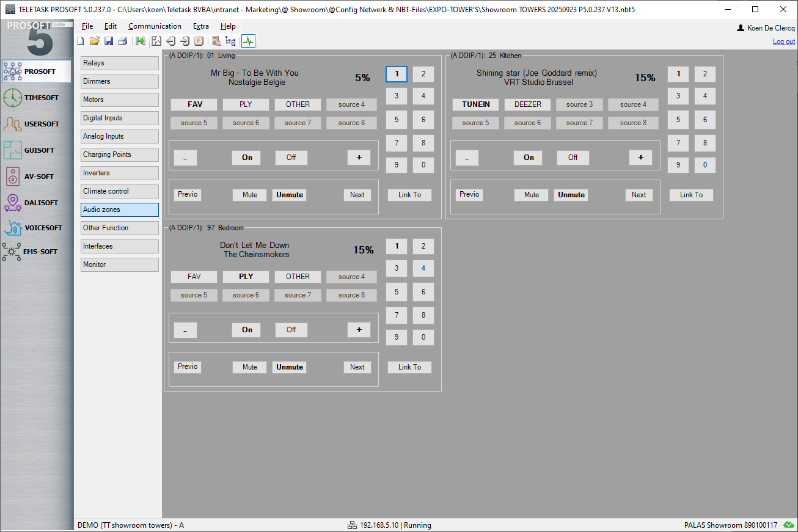The width and height of the screenshot is (798, 532).
Task: Open the TIMESOFT module in the sidebar
Action: pos(36,98)
